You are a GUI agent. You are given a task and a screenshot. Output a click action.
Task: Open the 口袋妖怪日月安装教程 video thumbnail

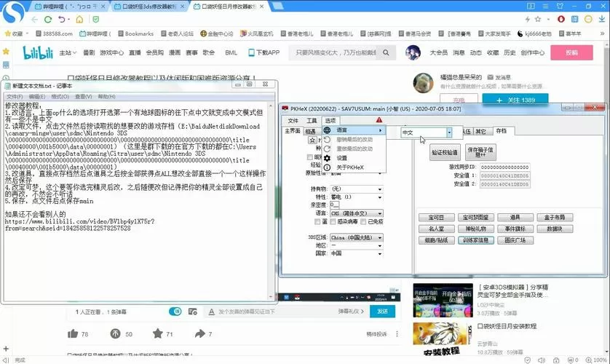[443, 338]
